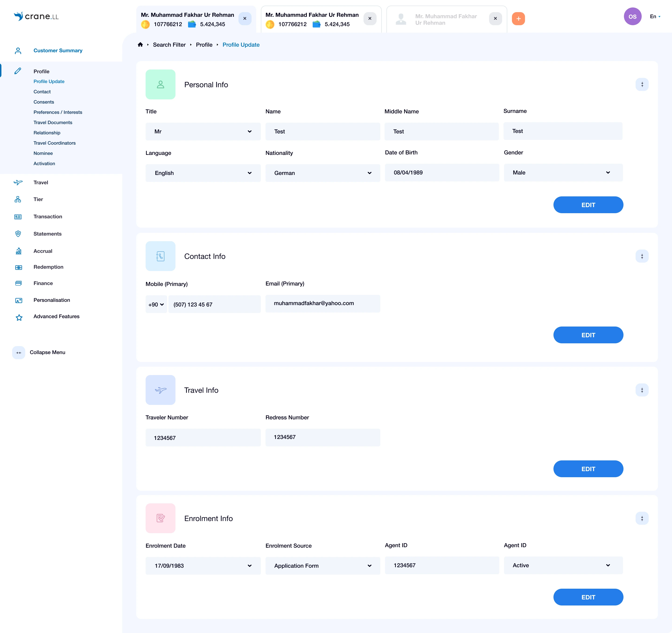The image size is (672, 633).
Task: Open Travel Documents in Profile submenu
Action: 53,122
